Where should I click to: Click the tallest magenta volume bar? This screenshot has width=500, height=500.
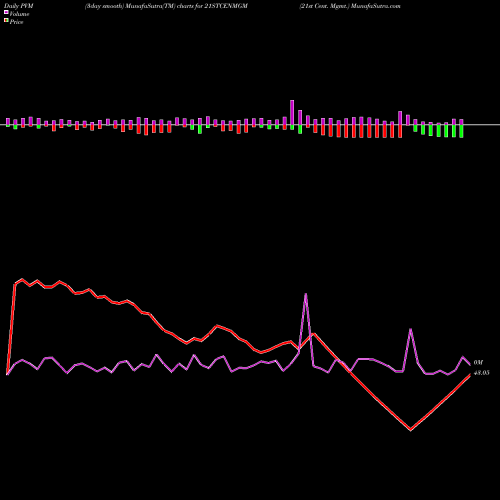tap(292, 112)
